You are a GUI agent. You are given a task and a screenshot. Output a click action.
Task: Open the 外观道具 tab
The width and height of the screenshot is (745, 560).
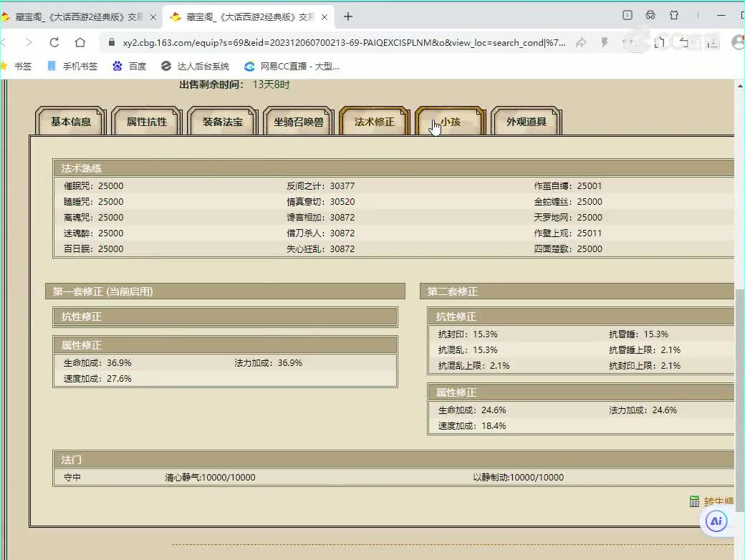[x=527, y=122]
